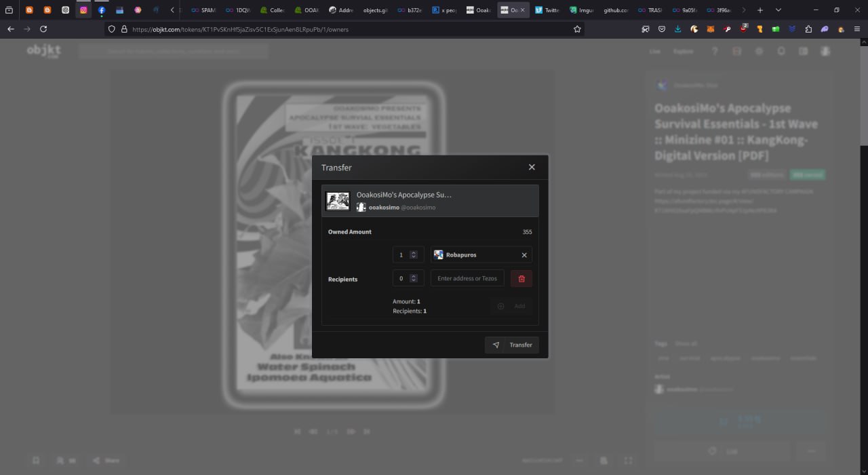Open the Firefox downloads panel
This screenshot has width=868, height=475.
click(x=678, y=29)
